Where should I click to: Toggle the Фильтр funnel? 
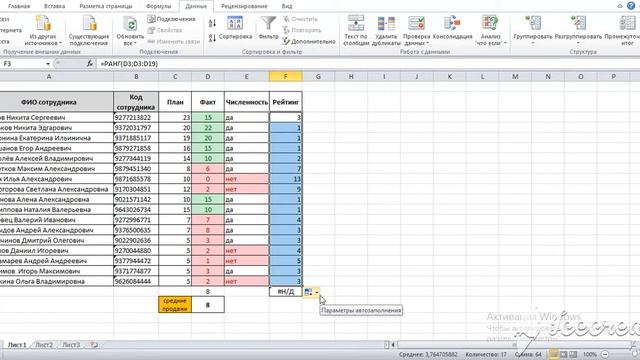[x=268, y=28]
